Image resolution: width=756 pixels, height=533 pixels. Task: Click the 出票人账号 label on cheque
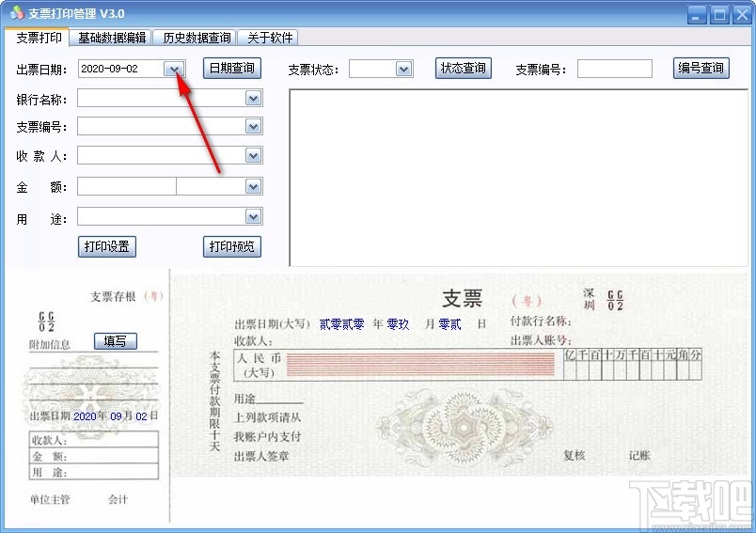pyautogui.click(x=541, y=340)
